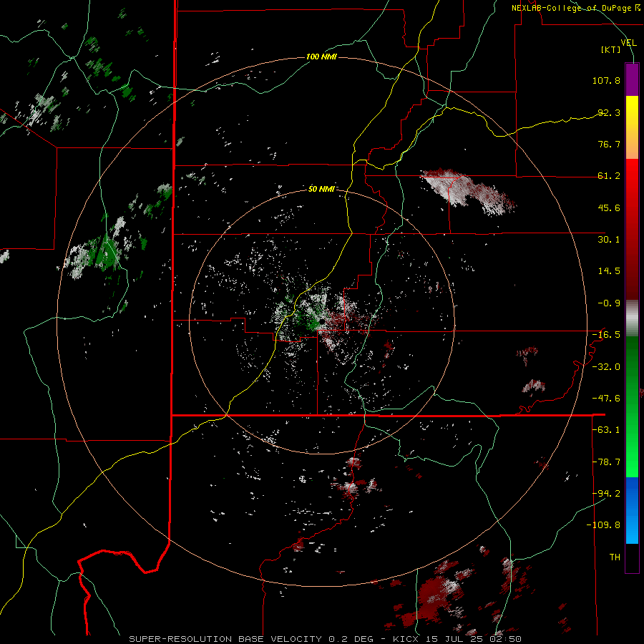This screenshot has height=644, width=644.
Task: Select the 14.5 velocity scale value
Action: coord(609,271)
